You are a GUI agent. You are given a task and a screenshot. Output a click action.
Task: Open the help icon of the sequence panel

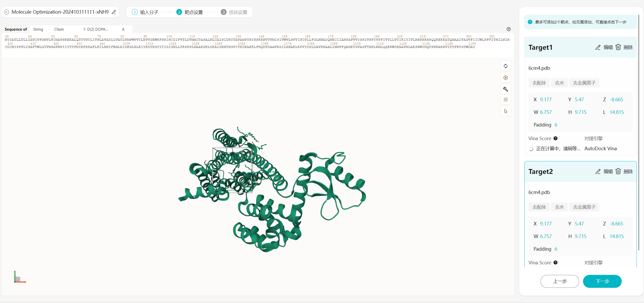508,29
